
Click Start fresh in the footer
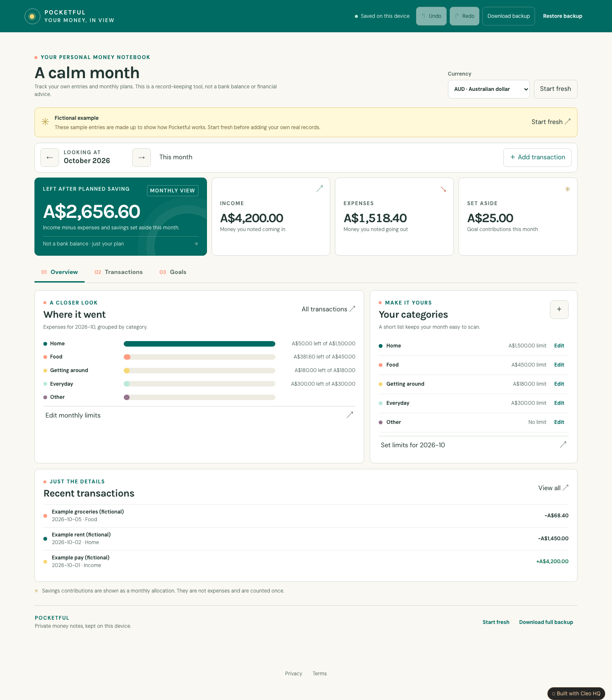(496, 622)
